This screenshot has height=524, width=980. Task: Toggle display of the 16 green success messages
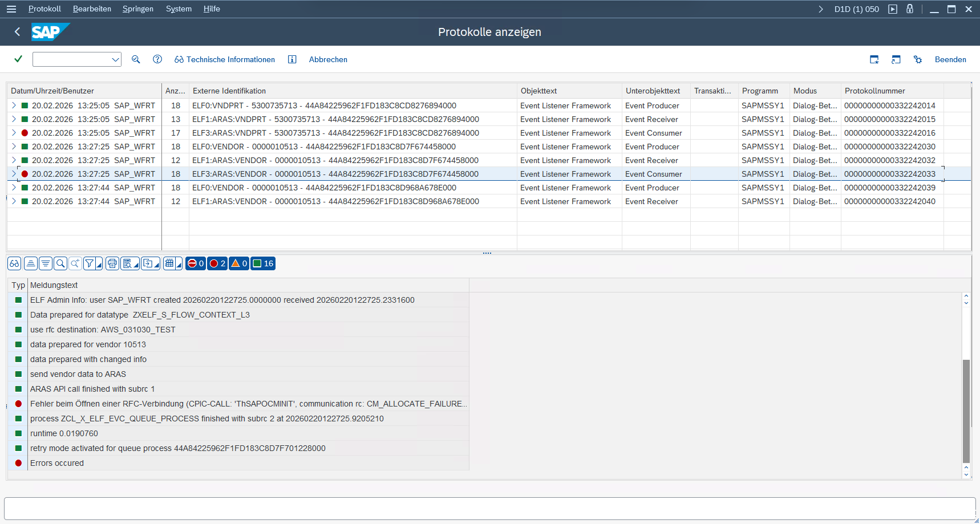[x=262, y=263]
